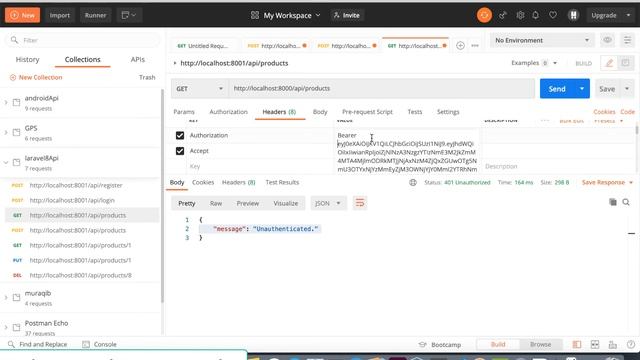Open the user avatar menu

573,15
